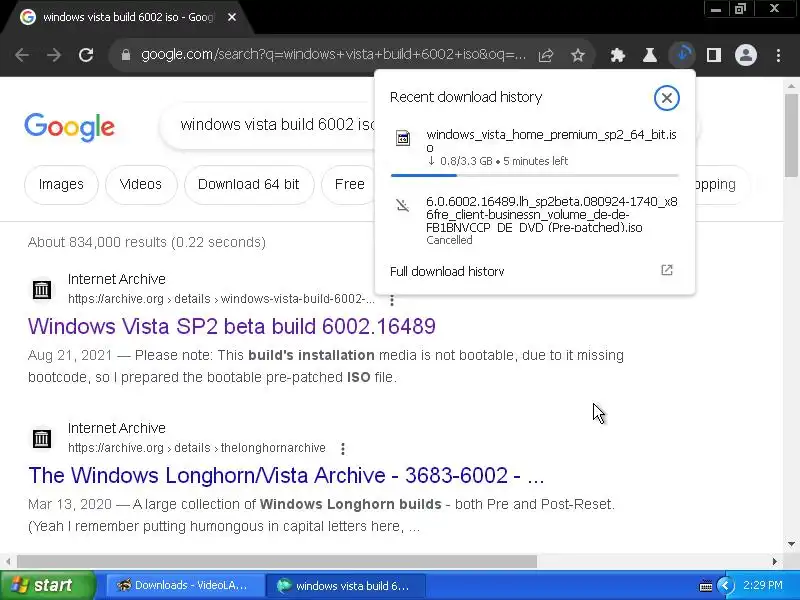Switch to Downloads - VideoLAN taskbar window
The height and width of the screenshot is (600, 800).
pos(185,585)
